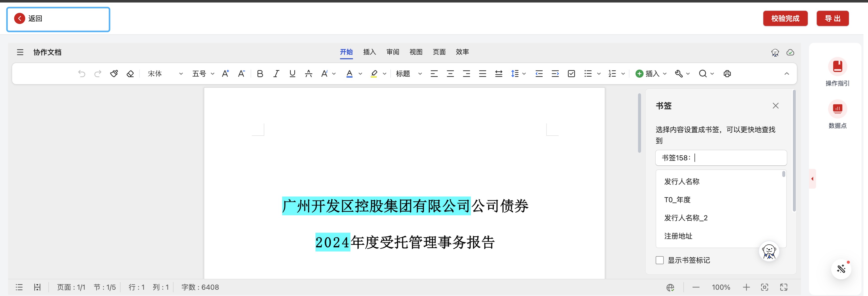Justify text alignment
The height and width of the screenshot is (296, 868).
coord(482,73)
